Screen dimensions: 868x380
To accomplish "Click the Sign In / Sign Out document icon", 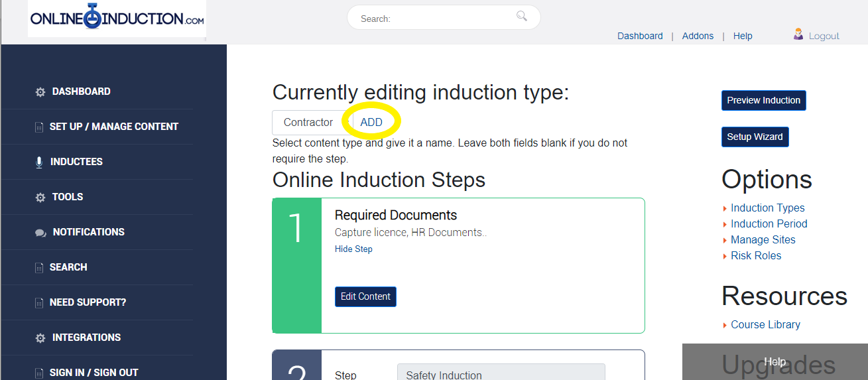I will coord(39,373).
